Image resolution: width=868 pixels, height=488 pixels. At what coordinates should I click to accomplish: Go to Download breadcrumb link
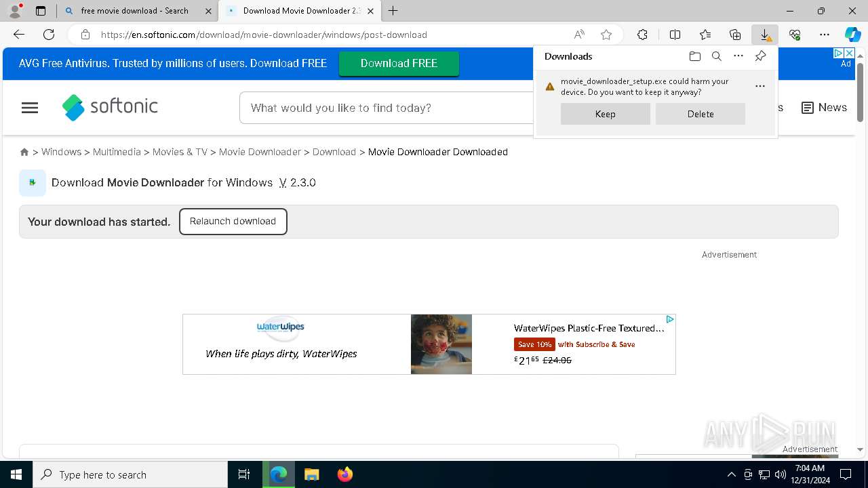coord(334,152)
